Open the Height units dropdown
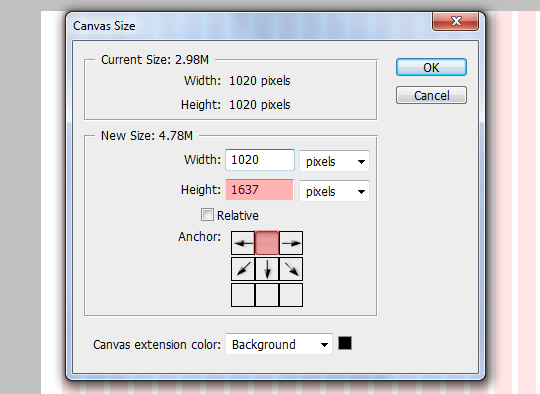Viewport: 540px width, 394px height. click(334, 191)
